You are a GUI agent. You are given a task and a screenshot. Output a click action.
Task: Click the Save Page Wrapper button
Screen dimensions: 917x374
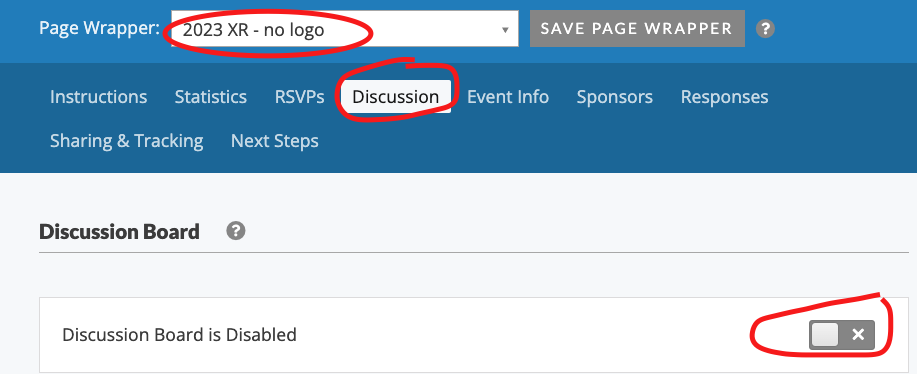coord(637,28)
